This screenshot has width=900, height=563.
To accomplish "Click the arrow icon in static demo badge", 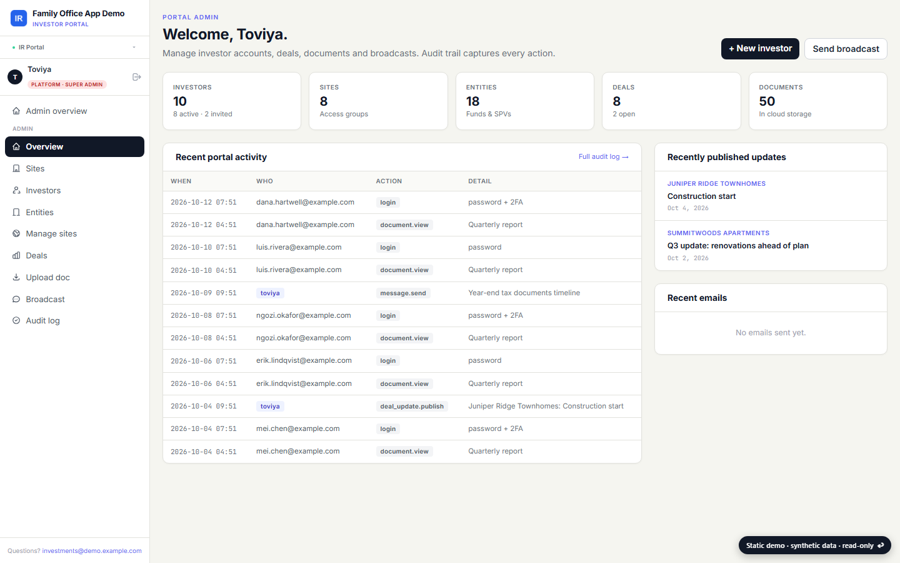I will click(880, 545).
